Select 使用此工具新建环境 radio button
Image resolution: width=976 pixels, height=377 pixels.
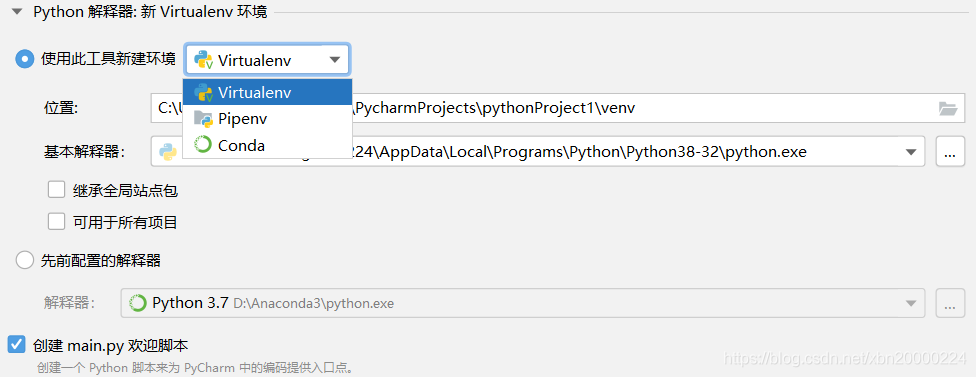pyautogui.click(x=25, y=60)
